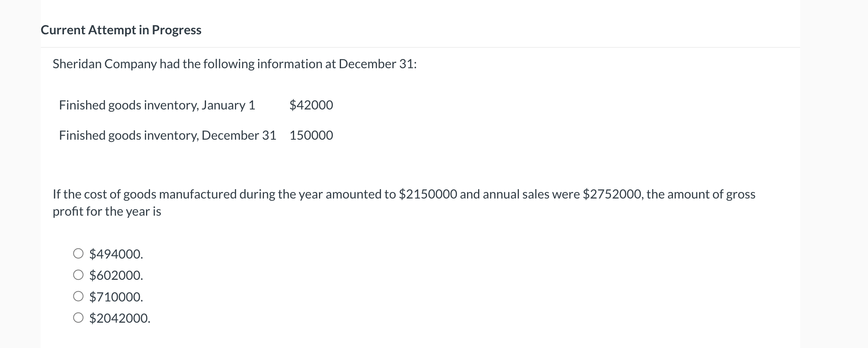868x348 pixels.
Task: Click the radio button next to $2042000
Action: [79, 318]
